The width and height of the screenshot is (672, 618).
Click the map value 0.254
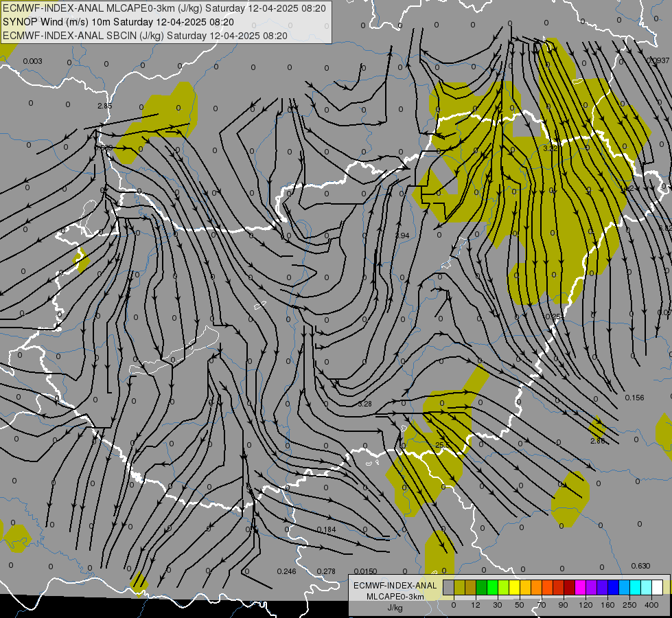coord(555,317)
